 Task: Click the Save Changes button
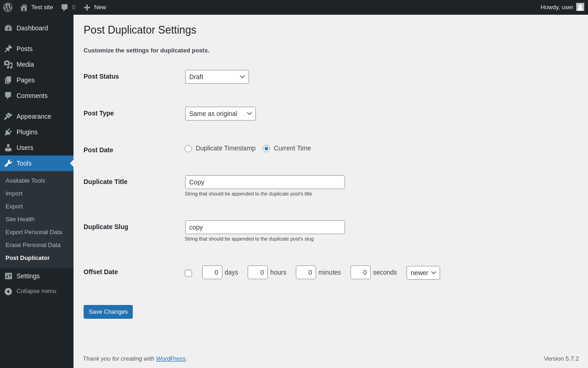click(x=108, y=312)
